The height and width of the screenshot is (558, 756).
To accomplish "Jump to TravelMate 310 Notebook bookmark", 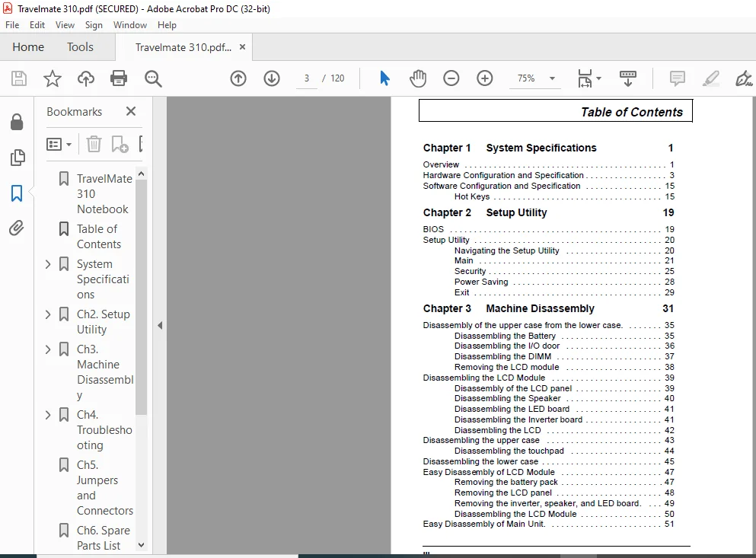I will (104, 194).
